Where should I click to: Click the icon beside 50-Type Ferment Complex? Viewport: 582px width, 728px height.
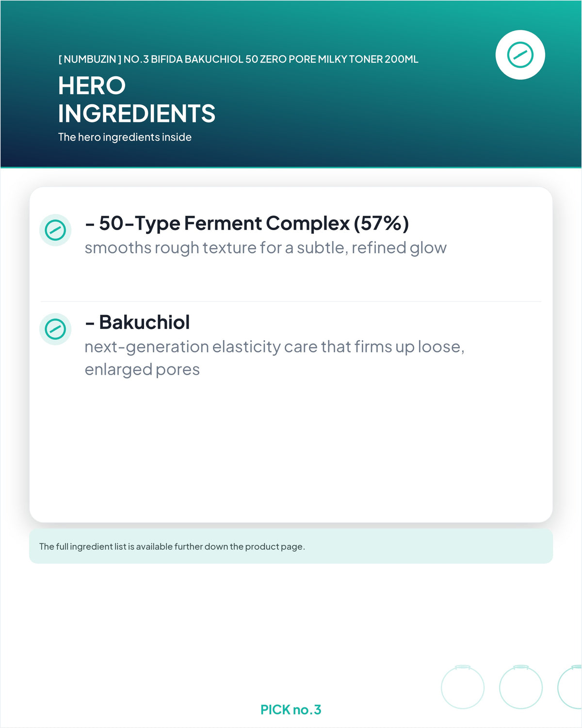55,230
